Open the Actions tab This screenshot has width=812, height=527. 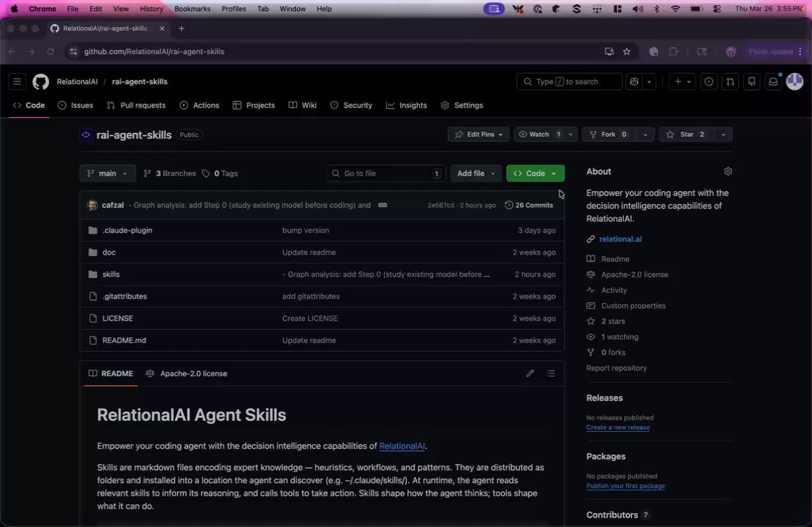pos(200,105)
